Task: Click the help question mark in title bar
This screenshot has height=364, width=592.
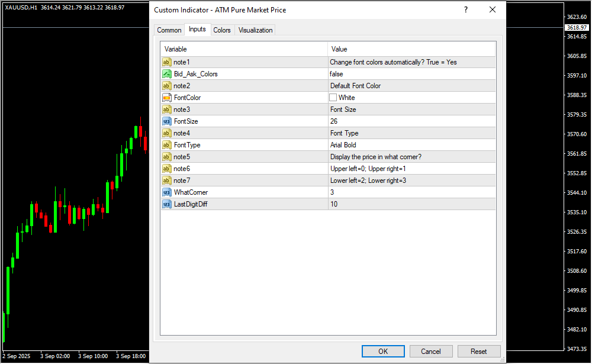Action: (x=466, y=9)
